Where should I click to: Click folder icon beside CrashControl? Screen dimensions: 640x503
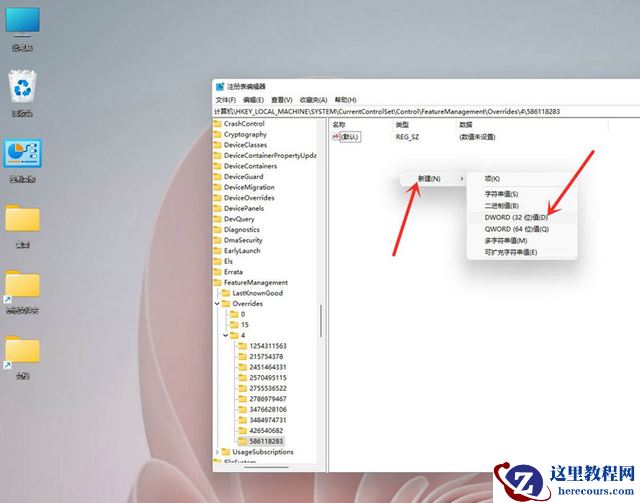(x=218, y=123)
